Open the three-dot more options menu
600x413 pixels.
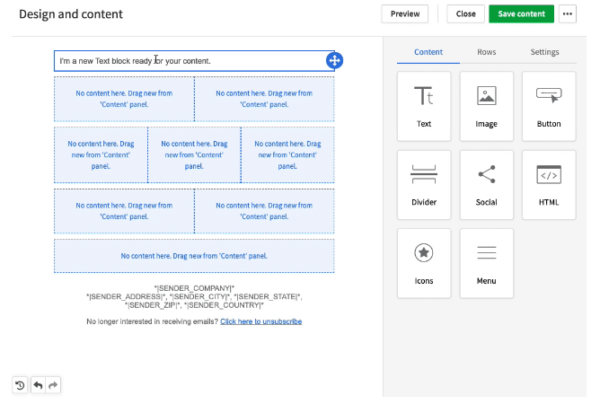point(567,14)
